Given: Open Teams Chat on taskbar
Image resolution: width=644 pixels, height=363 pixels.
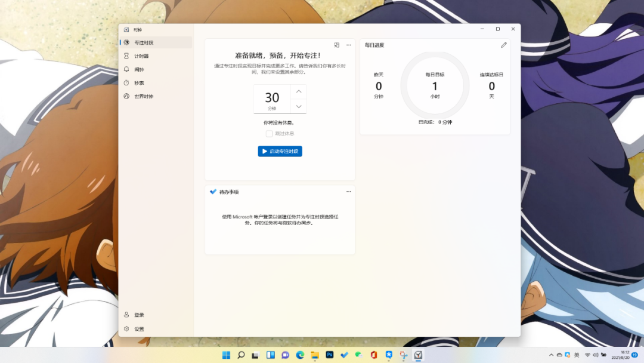Looking at the screenshot, I should coord(285,355).
